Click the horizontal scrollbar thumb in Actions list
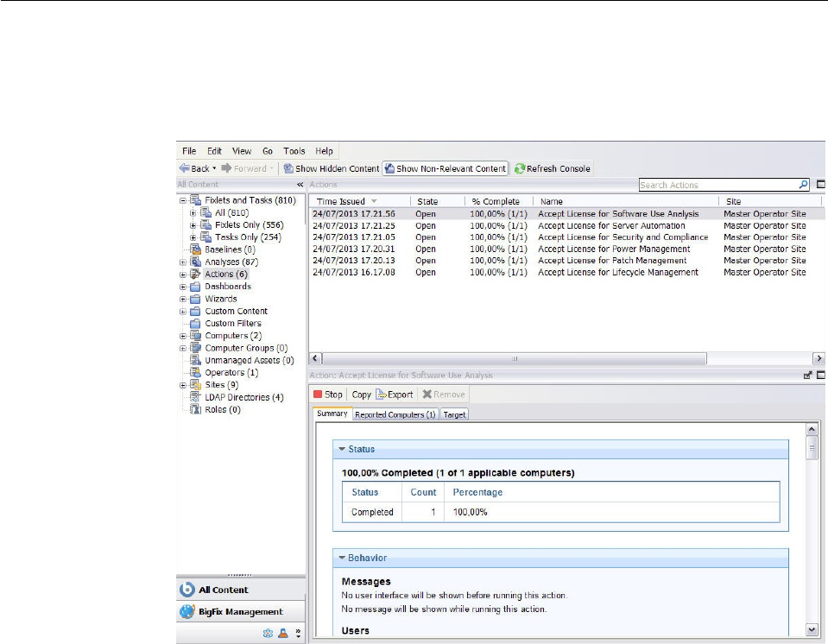Viewport: 828px width, 644px height. [x=514, y=359]
